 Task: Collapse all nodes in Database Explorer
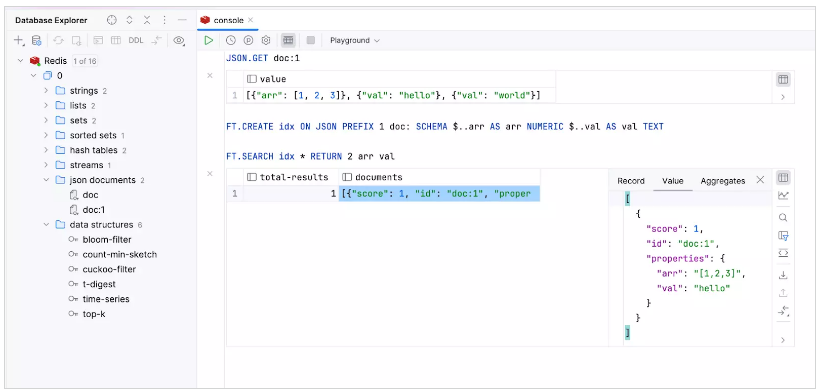click(147, 20)
